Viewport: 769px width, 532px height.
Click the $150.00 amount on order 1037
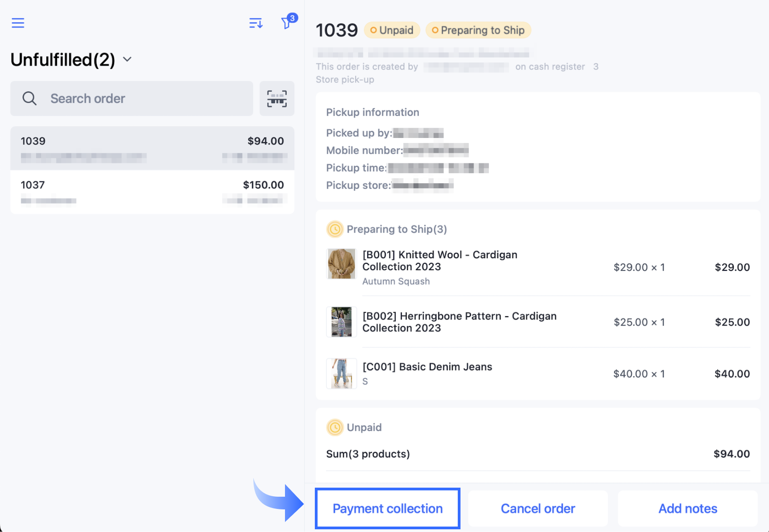tap(263, 185)
